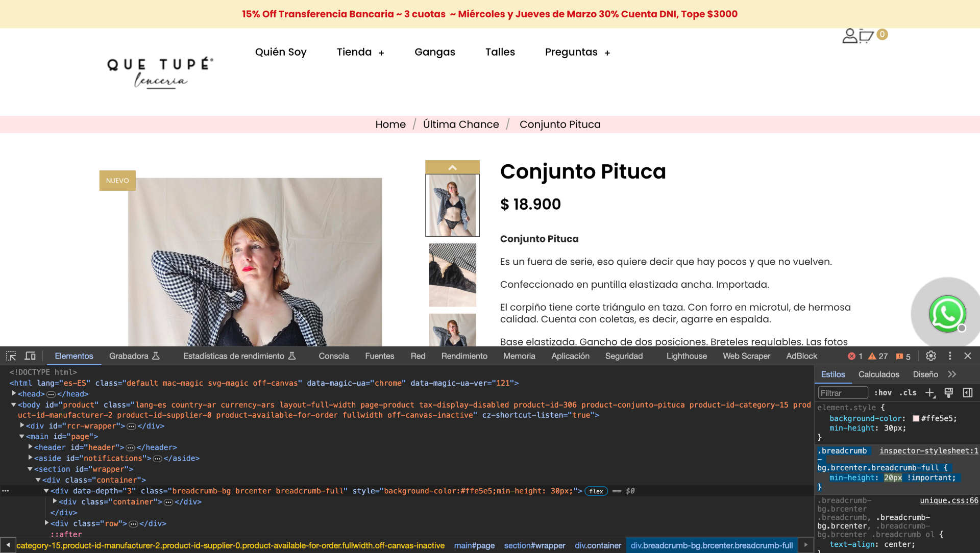Click the new style rule plus icon

(x=930, y=393)
